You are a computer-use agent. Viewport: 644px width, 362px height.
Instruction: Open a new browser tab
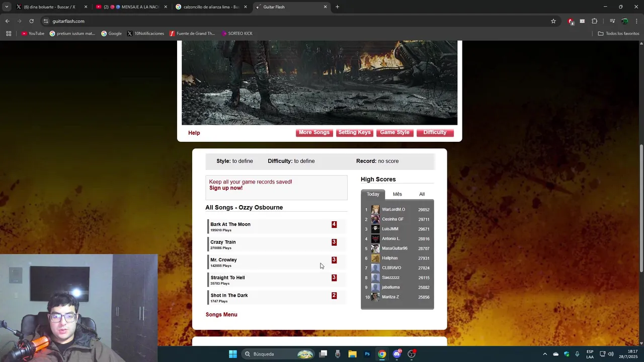pos(337,7)
